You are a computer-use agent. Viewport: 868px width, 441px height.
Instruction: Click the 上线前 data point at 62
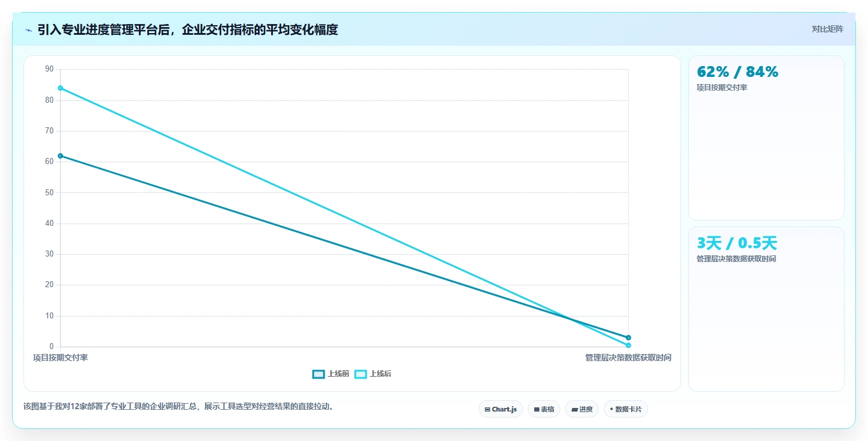click(60, 156)
